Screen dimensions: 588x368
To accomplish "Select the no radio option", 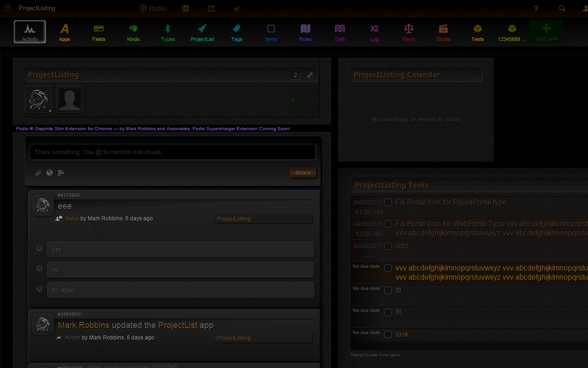I will click(40, 268).
